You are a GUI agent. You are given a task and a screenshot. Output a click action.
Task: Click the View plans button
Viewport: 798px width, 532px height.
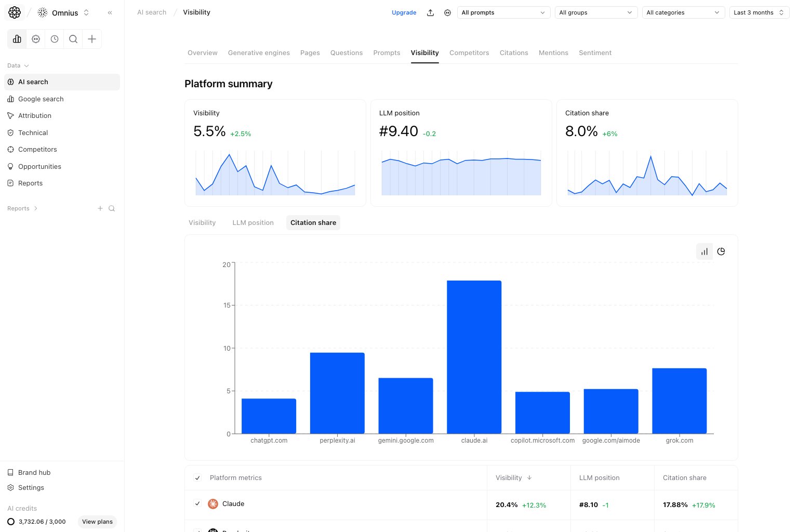[x=97, y=522]
